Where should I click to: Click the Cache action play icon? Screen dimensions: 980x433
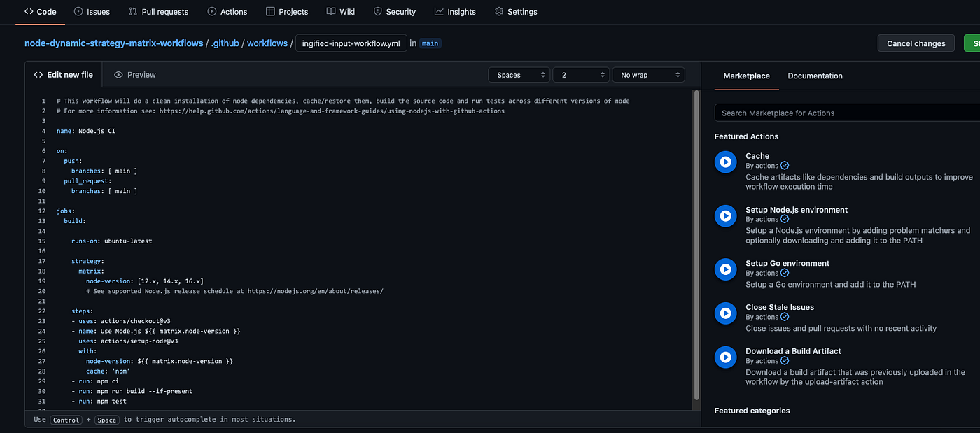pos(726,162)
